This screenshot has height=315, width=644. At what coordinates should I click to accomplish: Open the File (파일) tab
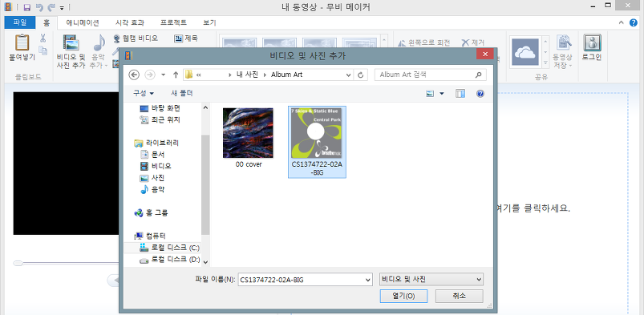[20, 22]
